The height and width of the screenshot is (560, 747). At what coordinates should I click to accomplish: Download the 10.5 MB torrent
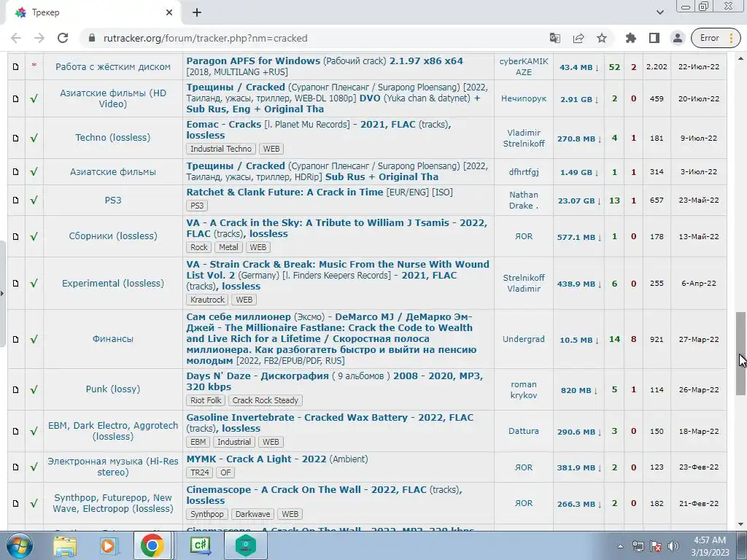click(578, 340)
